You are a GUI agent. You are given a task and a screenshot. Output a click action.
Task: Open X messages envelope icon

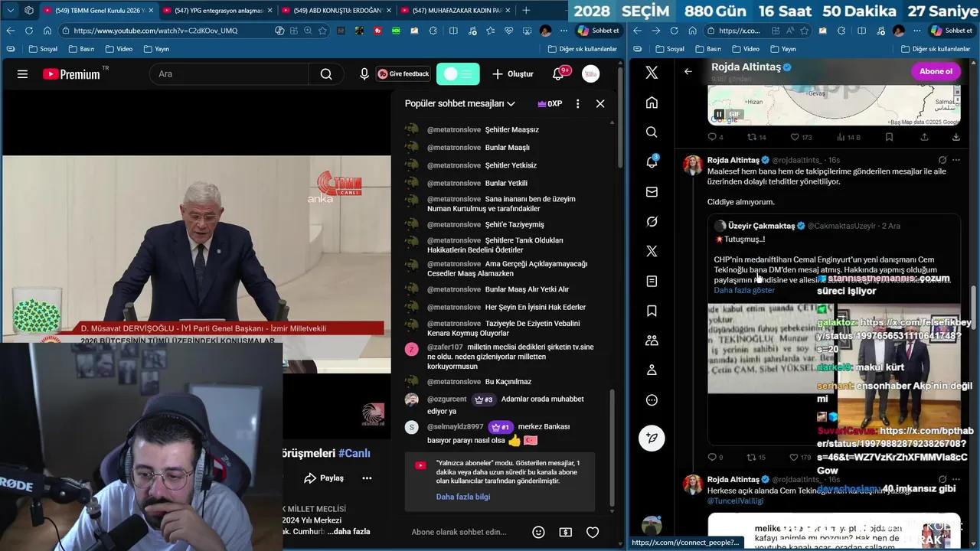[x=652, y=192]
